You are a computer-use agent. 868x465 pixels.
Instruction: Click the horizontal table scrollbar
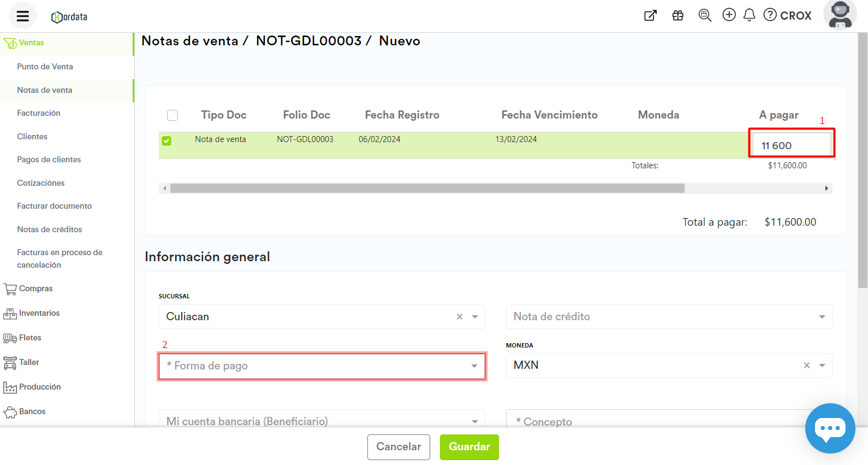[427, 189]
